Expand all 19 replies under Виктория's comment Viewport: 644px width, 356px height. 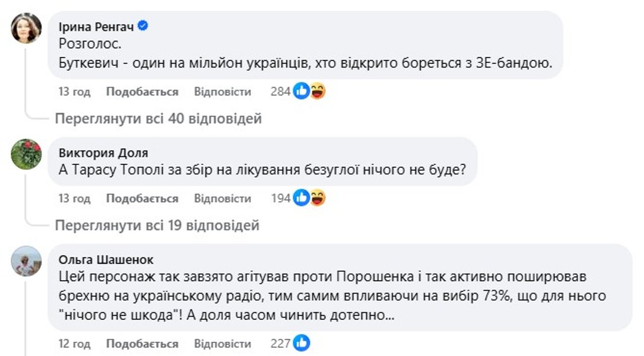point(158,225)
